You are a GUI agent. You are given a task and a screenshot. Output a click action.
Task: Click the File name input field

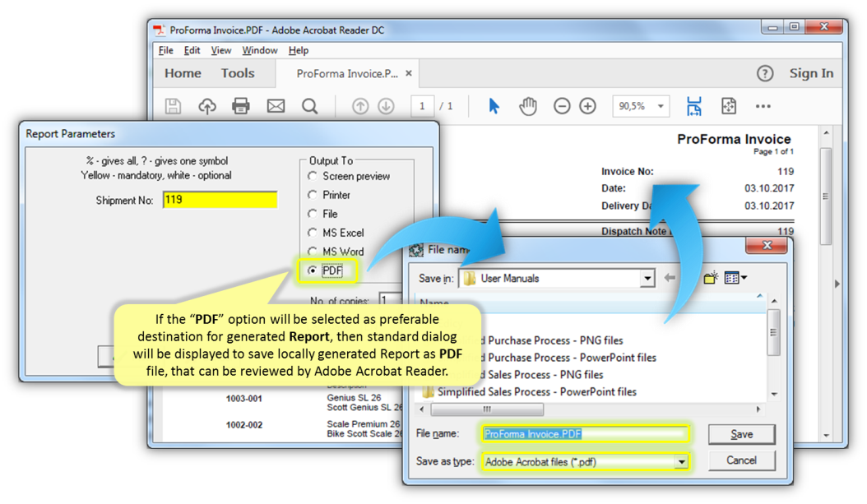tap(586, 434)
